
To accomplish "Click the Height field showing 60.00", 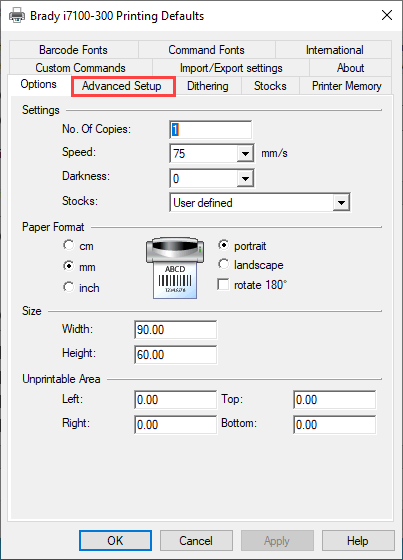I will 175,355.
